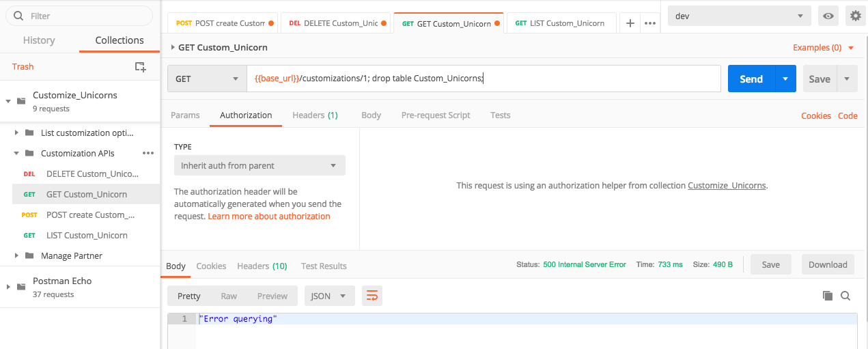
Task: Select Pretty response view
Action: [x=189, y=296]
